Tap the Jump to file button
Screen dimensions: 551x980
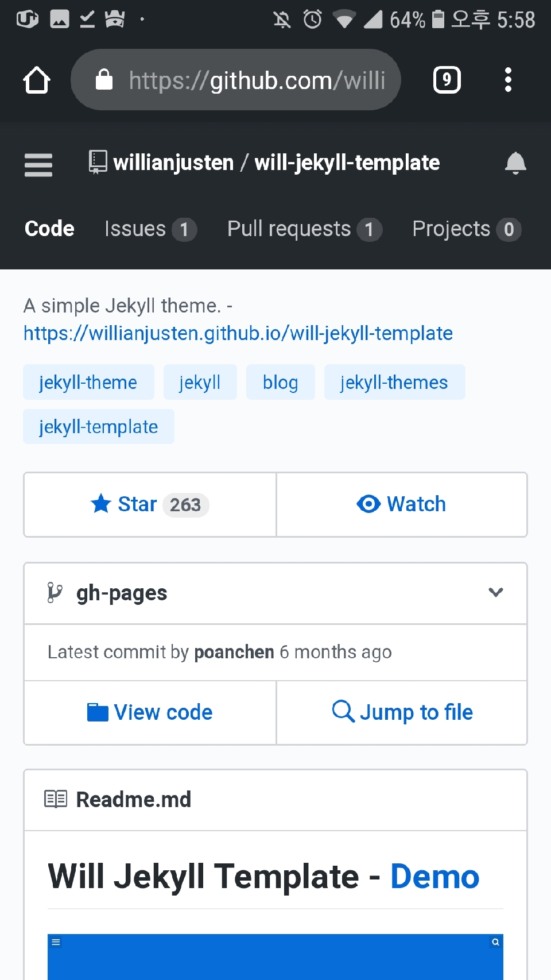point(402,713)
